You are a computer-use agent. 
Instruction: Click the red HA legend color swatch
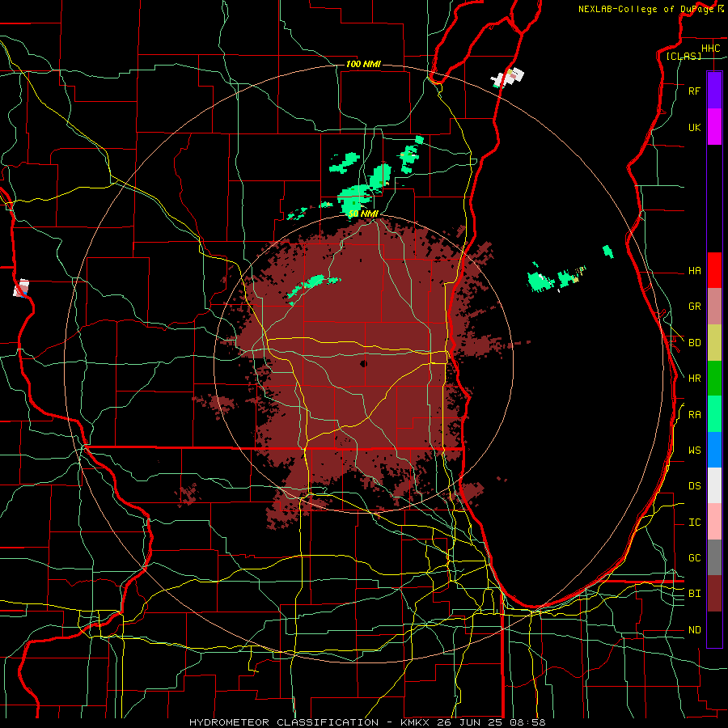(x=714, y=270)
